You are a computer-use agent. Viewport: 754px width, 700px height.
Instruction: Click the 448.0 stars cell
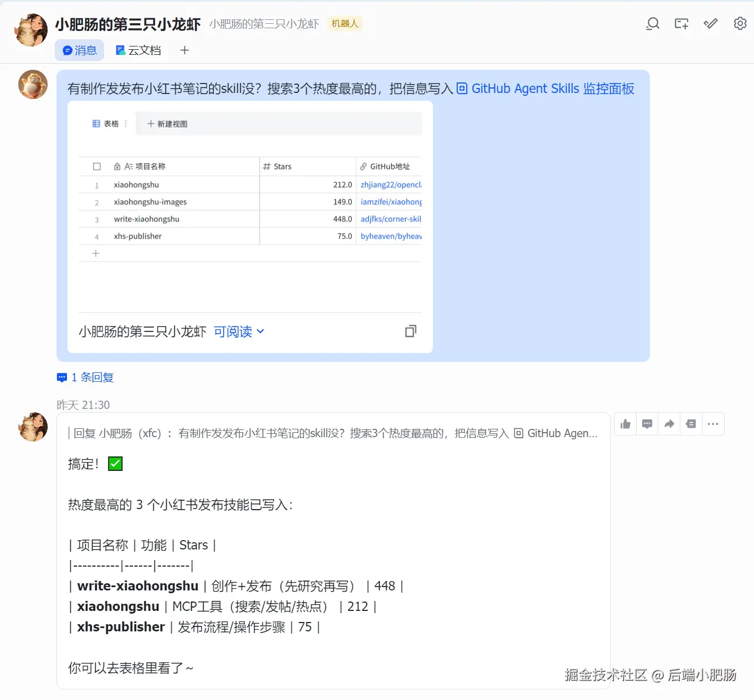(308, 219)
